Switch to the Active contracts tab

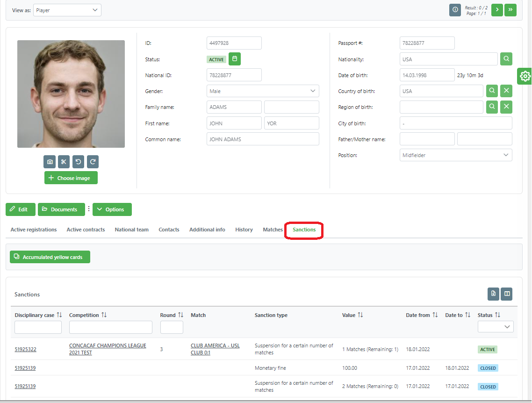point(86,230)
